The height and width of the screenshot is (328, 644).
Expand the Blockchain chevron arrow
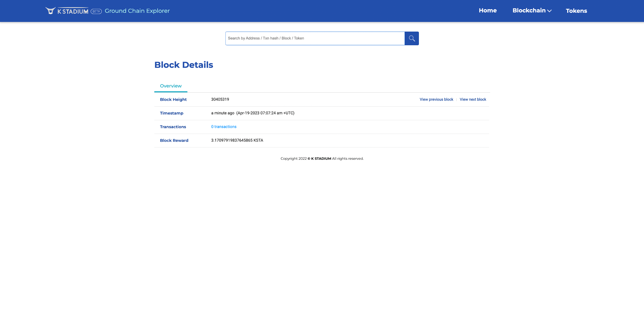click(550, 11)
